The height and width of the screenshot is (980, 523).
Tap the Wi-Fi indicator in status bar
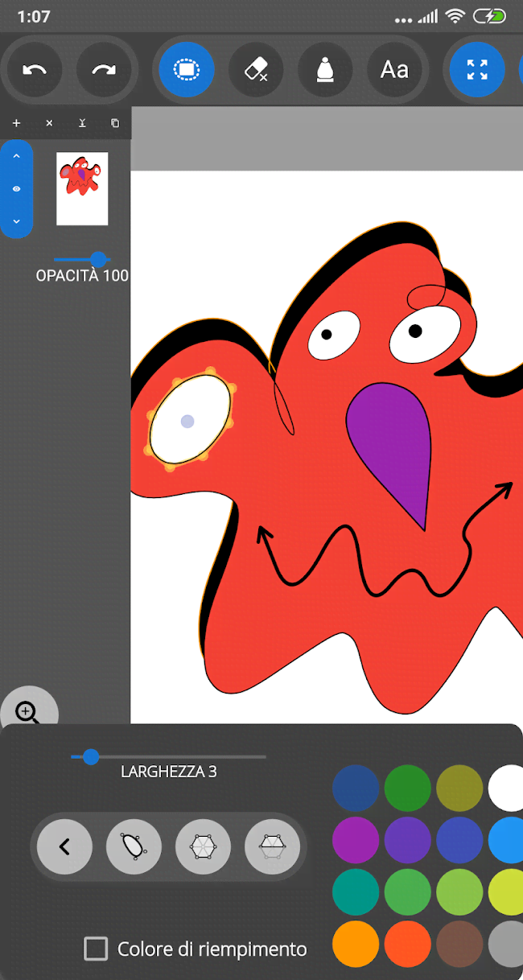coord(456,16)
